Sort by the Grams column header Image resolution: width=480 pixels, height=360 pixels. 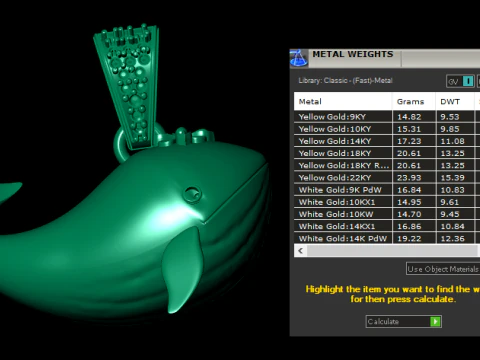point(414,101)
